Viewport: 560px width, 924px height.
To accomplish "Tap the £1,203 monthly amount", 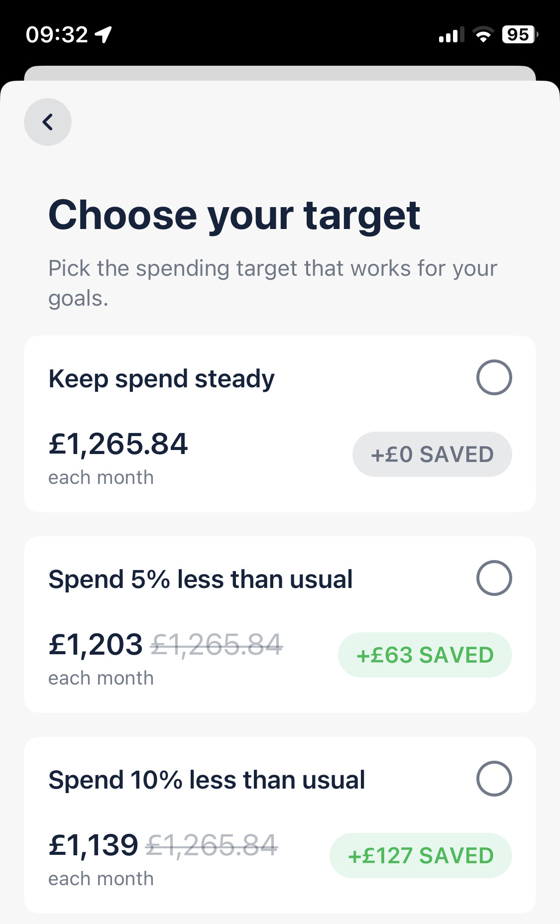I will pos(96,645).
